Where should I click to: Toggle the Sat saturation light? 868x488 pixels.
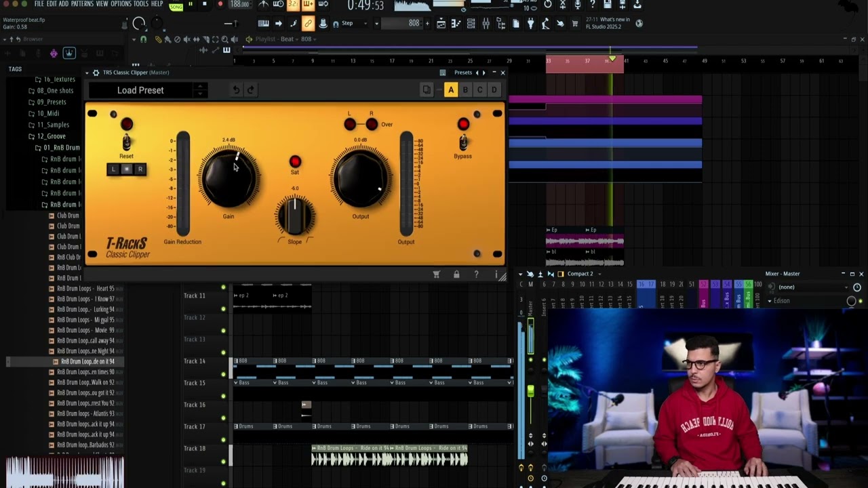point(295,161)
